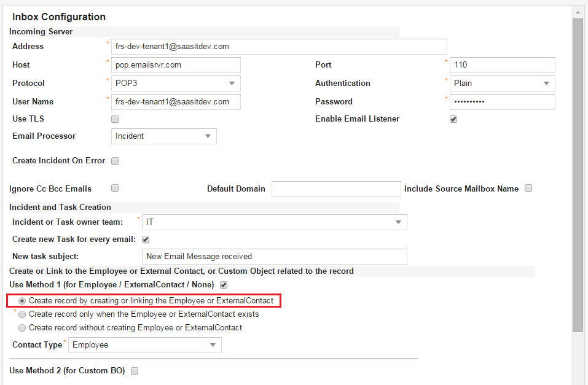Uncheck Create new Task for every email
Image resolution: width=588 pixels, height=385 pixels.
[146, 239]
